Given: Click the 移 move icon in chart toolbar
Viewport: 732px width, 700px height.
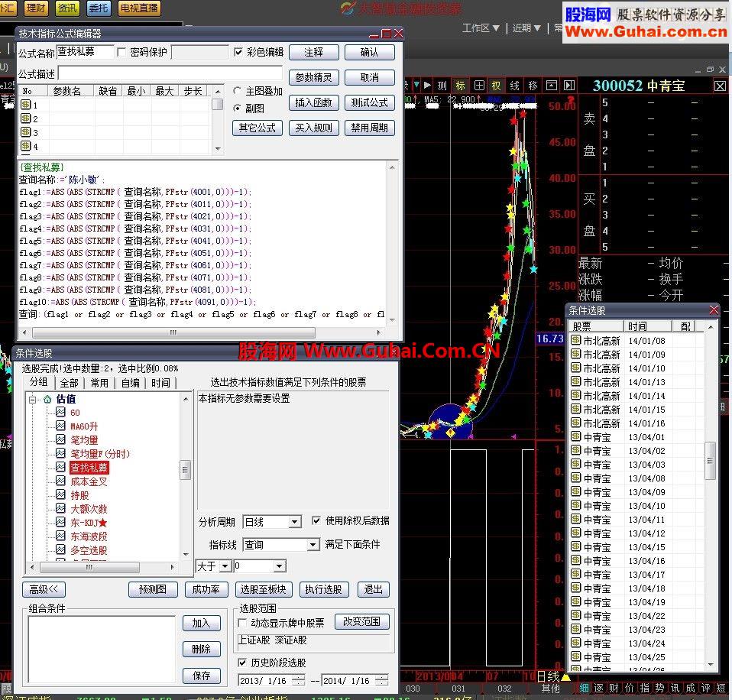Looking at the screenshot, I should pyautogui.click(x=533, y=86).
